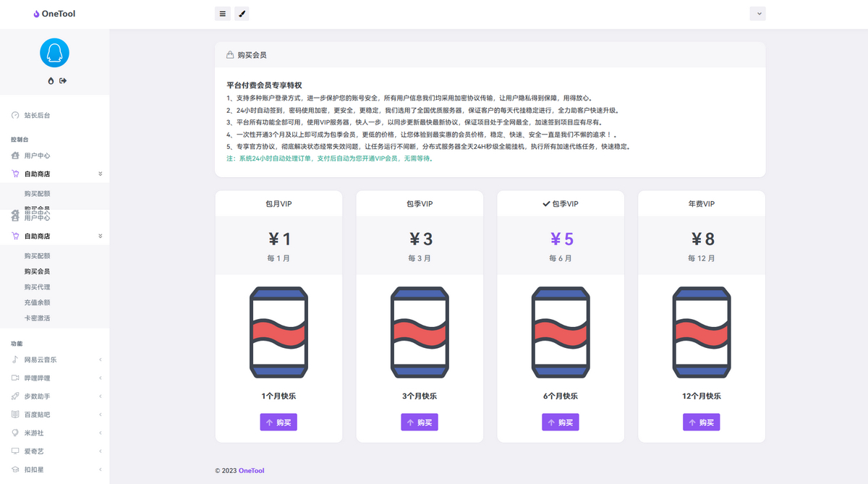Click the graduation cap icon for 扣扣星

coord(15,470)
